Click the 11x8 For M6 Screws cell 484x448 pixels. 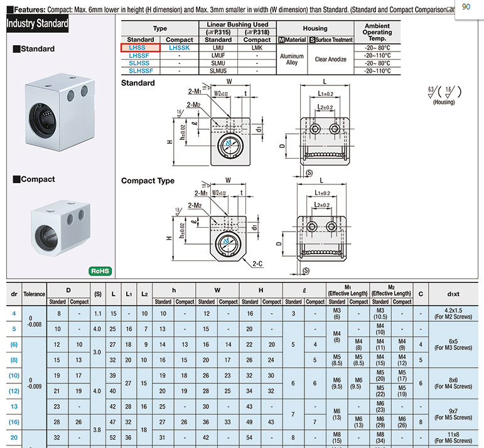click(453, 437)
